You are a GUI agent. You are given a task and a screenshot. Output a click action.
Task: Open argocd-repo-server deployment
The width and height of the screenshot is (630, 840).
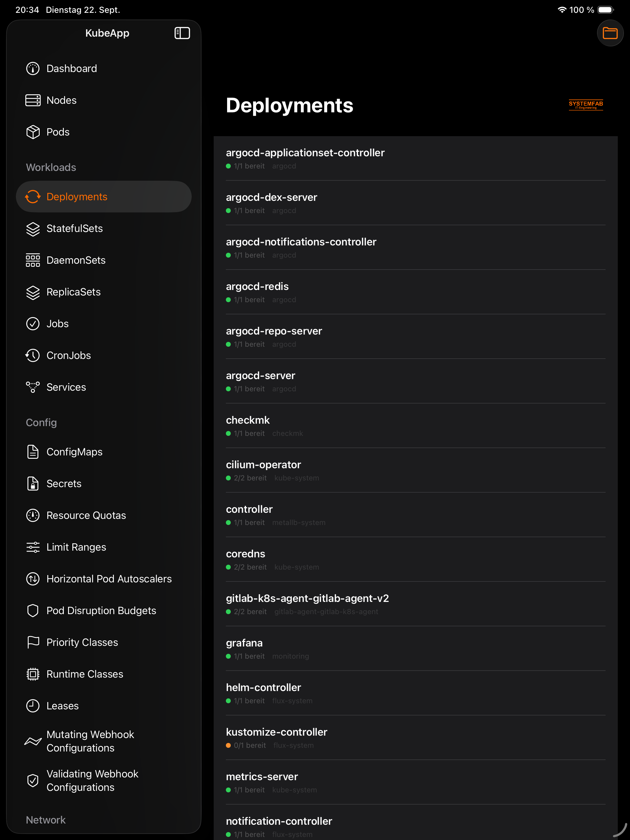pos(415,337)
